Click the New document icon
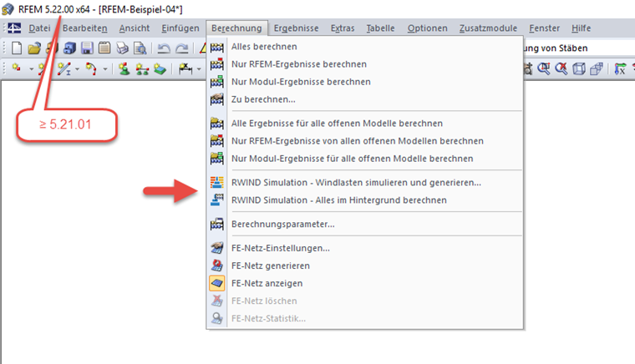Viewport: 635px width, 364px height. [16, 48]
